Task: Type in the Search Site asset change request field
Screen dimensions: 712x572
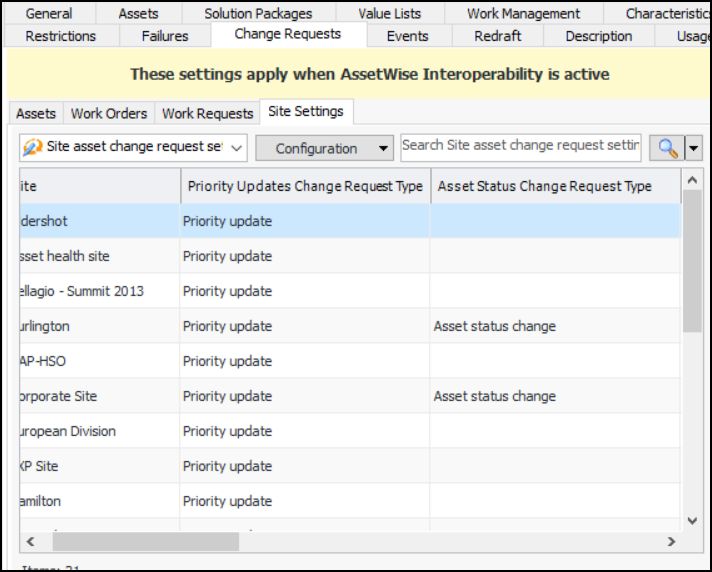Action: click(x=520, y=146)
